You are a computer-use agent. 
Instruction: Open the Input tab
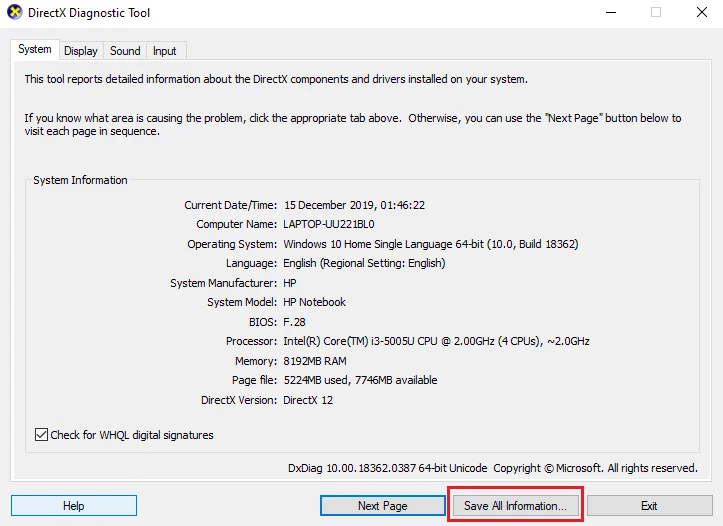tap(165, 51)
